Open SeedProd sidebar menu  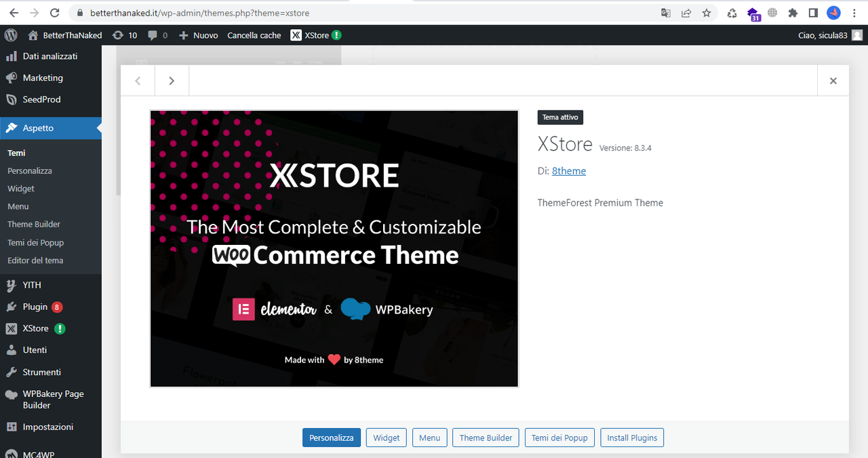pyautogui.click(x=51, y=100)
